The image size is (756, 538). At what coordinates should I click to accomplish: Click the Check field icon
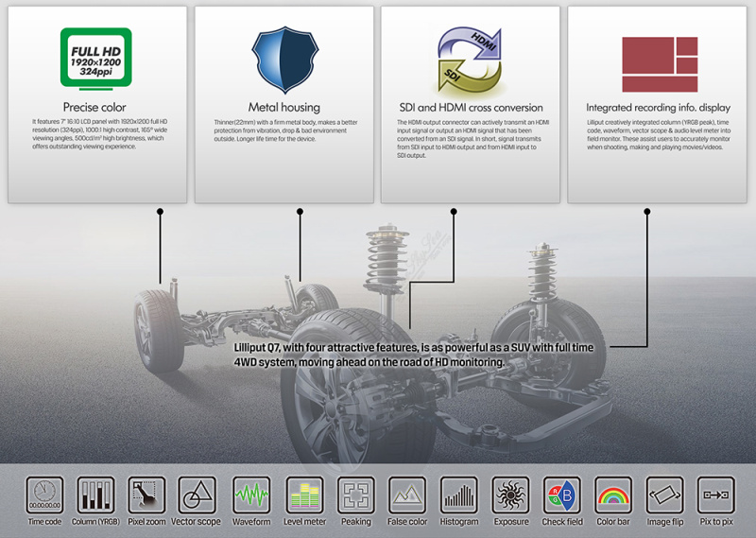pyautogui.click(x=562, y=495)
